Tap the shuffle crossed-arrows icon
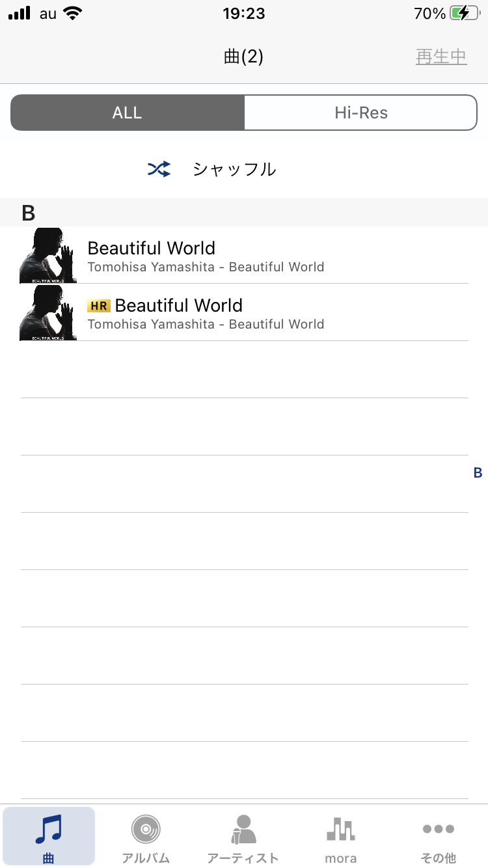The height and width of the screenshot is (868, 488). click(159, 170)
